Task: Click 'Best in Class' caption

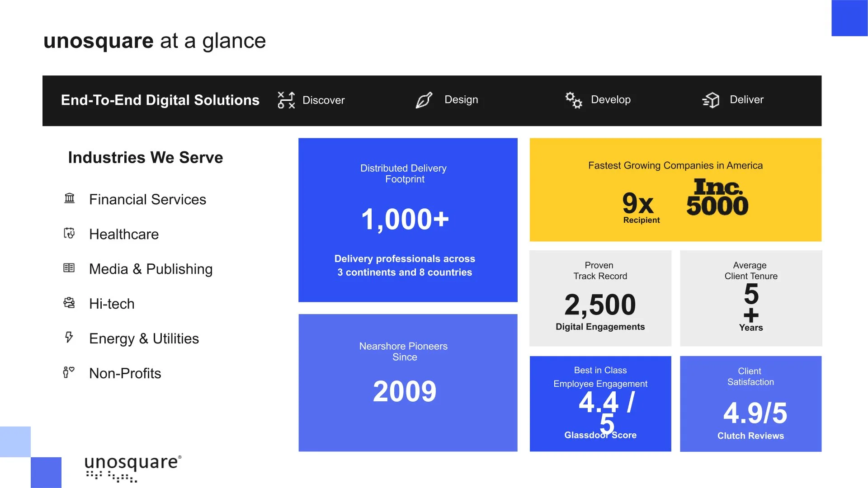Action: coord(600,370)
